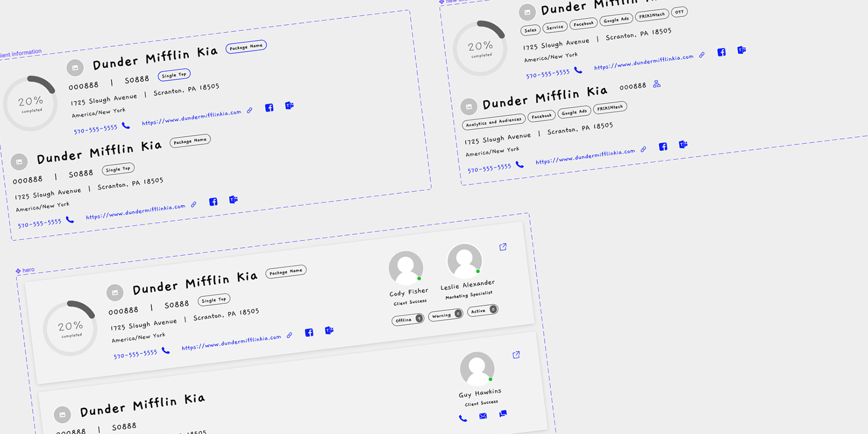Viewport: 868px width, 434px height.
Task: Click Package Name badge in card without progress ring
Action: click(190, 141)
